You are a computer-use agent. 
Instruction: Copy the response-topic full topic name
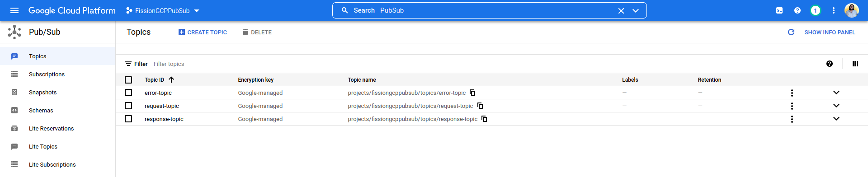pyautogui.click(x=484, y=119)
